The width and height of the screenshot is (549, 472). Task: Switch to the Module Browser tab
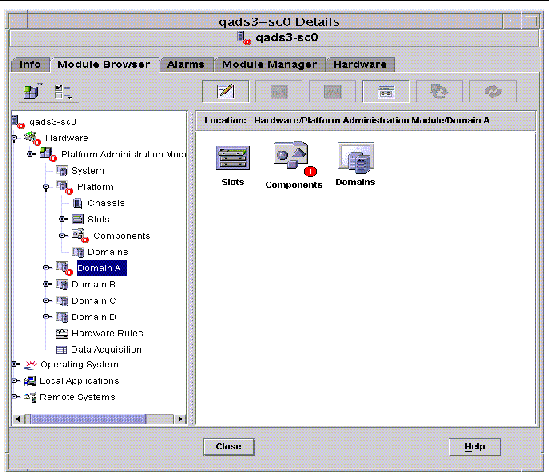(x=104, y=65)
